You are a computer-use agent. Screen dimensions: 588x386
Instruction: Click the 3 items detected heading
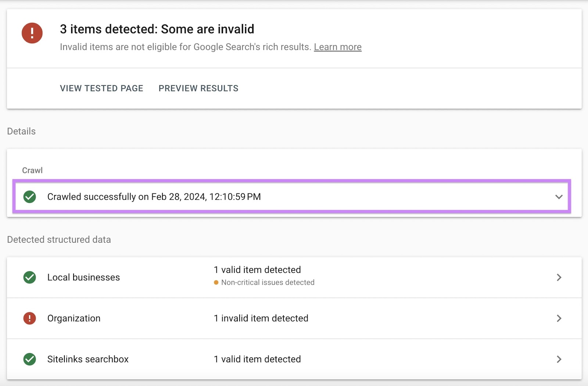157,29
